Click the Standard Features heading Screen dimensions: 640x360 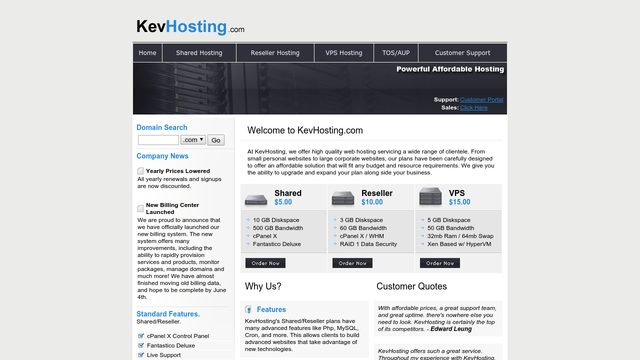[x=168, y=314]
